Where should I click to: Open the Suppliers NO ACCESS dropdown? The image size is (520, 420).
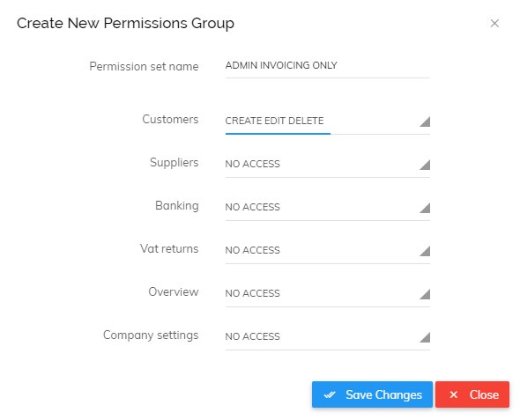328,165
